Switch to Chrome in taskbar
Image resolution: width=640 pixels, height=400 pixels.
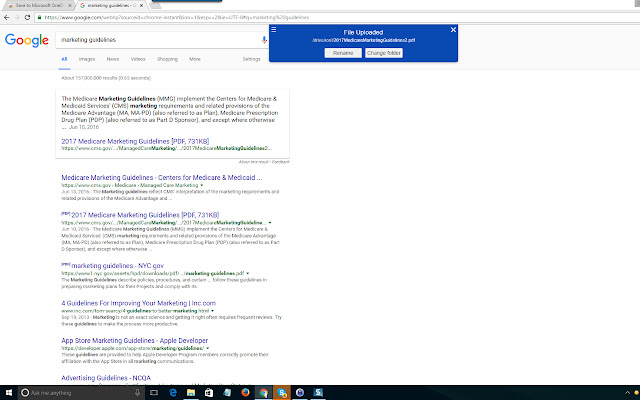pyautogui.click(x=264, y=393)
